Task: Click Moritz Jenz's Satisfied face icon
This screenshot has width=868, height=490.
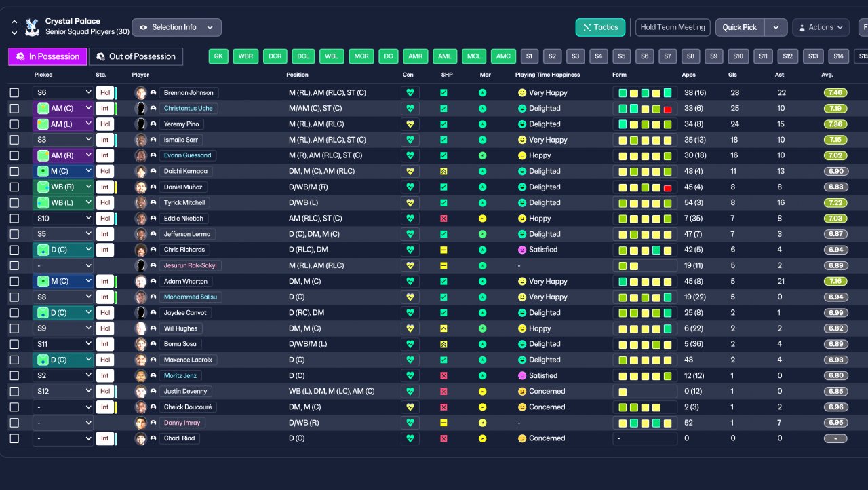Action: click(x=522, y=375)
